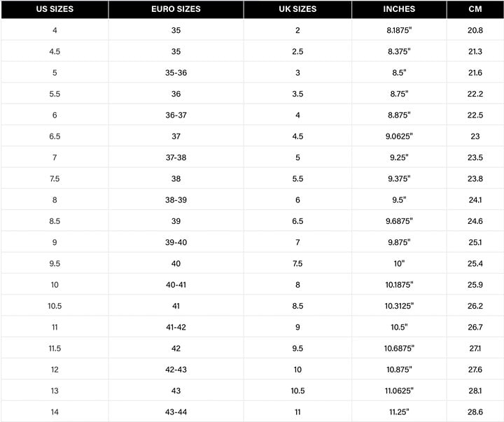Click the 9.6875" inches cell

pyautogui.click(x=399, y=221)
